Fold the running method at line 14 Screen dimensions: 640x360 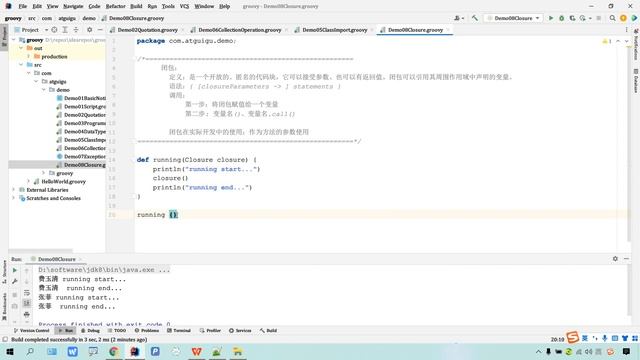click(x=133, y=160)
